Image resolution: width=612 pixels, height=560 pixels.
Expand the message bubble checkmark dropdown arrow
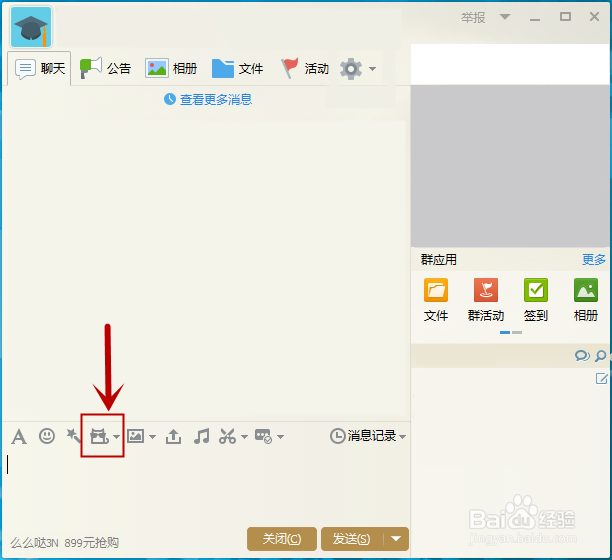click(x=280, y=437)
